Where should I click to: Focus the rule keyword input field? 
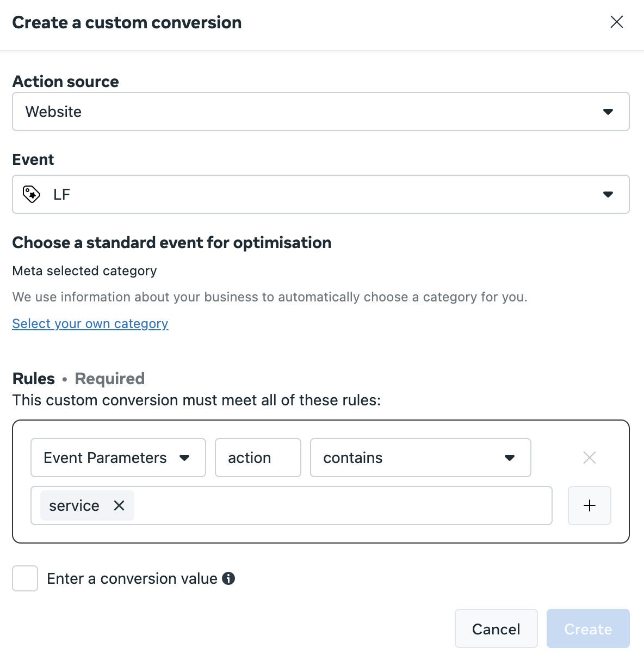[x=343, y=505]
